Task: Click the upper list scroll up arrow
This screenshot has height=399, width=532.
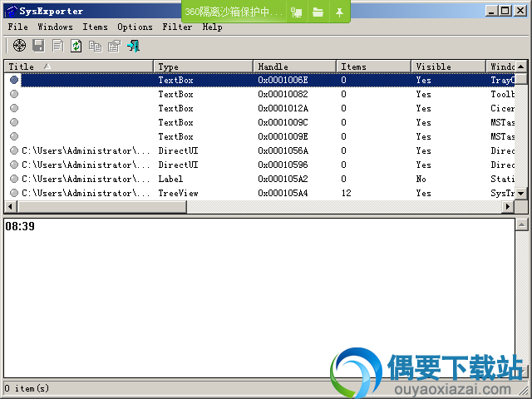Action: (x=521, y=66)
